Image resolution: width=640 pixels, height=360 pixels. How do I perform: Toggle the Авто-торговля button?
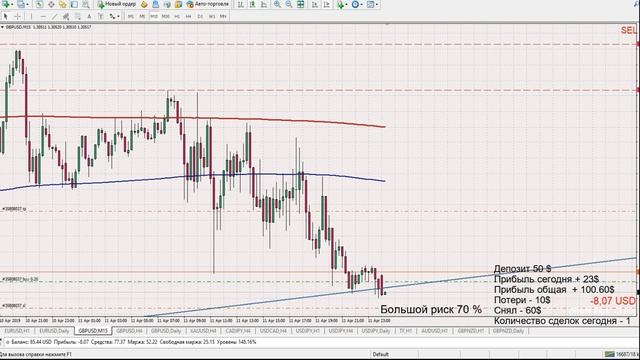(207, 4)
